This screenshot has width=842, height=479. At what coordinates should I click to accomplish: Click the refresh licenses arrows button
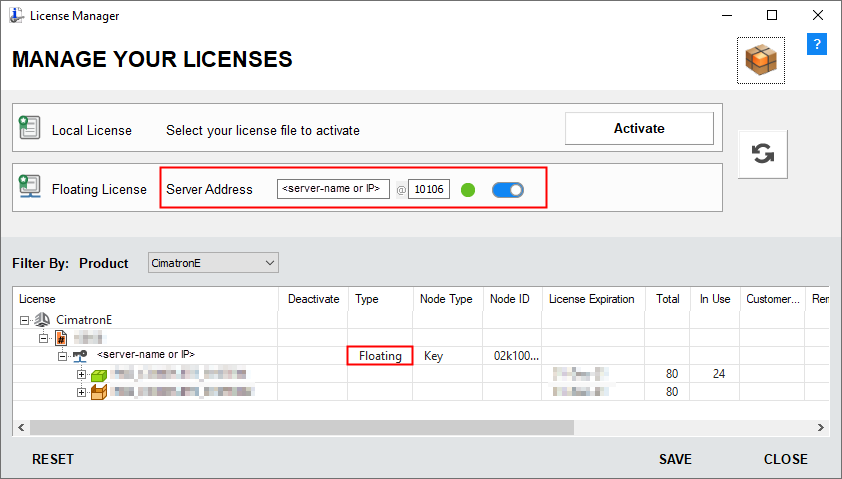coord(763,154)
